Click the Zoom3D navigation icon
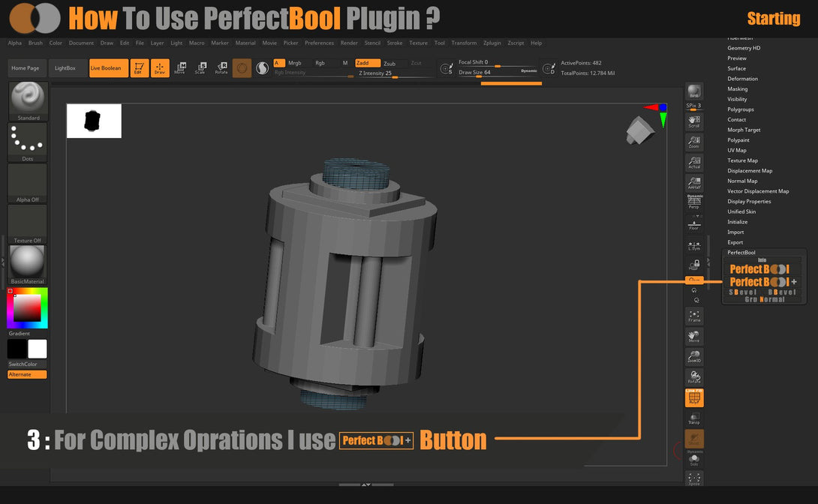 (694, 358)
